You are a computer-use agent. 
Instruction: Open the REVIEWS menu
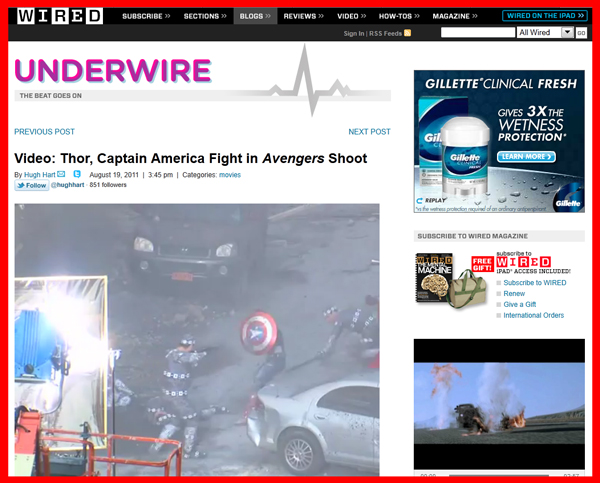[x=303, y=16]
